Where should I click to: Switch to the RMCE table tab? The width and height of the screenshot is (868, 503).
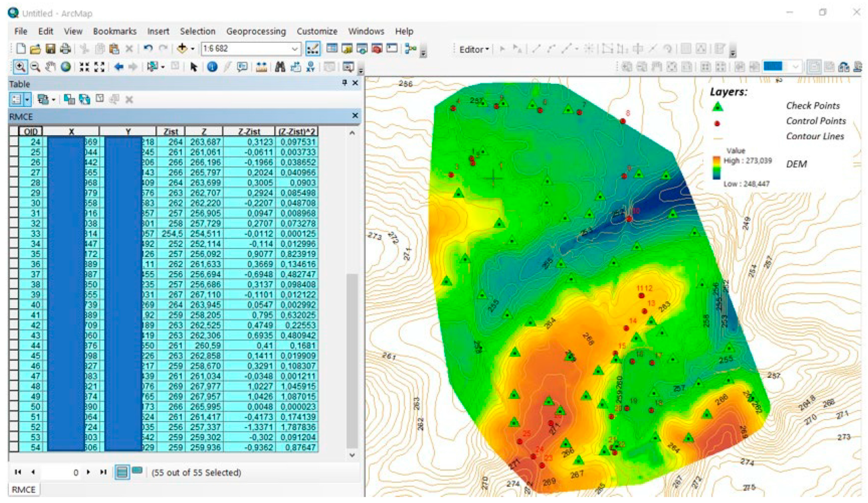pos(23,489)
